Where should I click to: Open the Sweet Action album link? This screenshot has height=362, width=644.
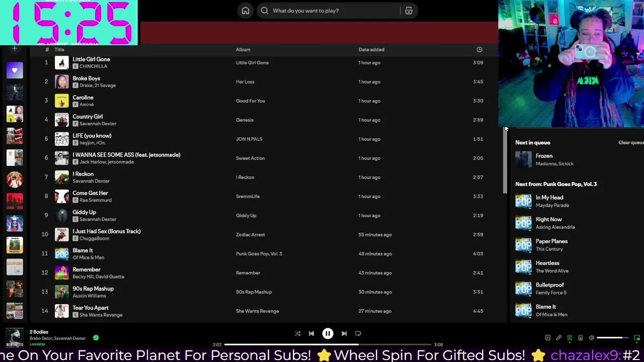(x=250, y=158)
